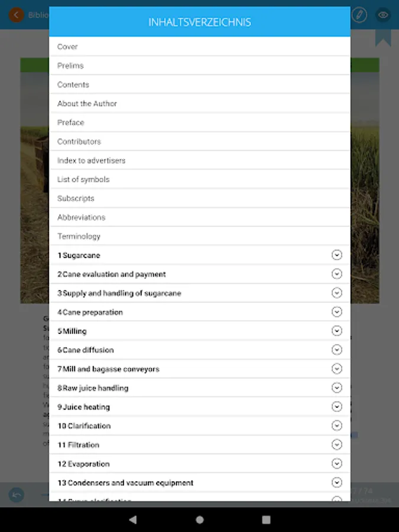399x532 pixels.
Task: Open the Preface section
Action: tap(71, 122)
